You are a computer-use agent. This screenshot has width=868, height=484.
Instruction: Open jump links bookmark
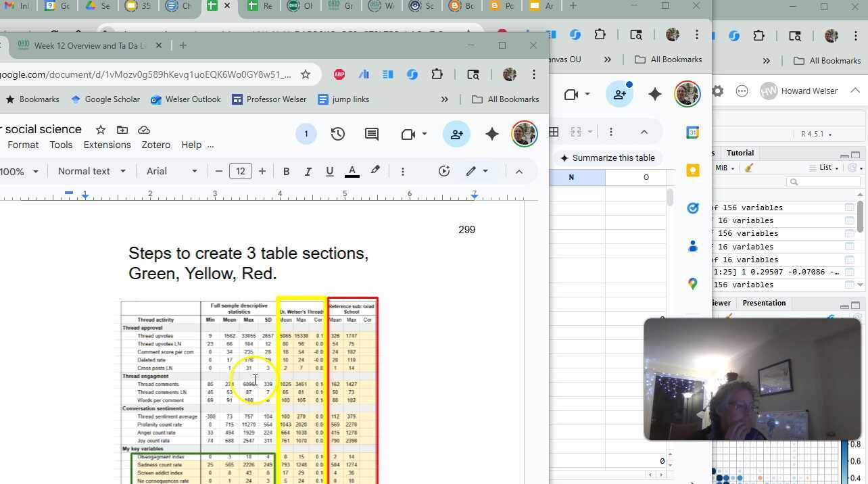[x=343, y=99]
